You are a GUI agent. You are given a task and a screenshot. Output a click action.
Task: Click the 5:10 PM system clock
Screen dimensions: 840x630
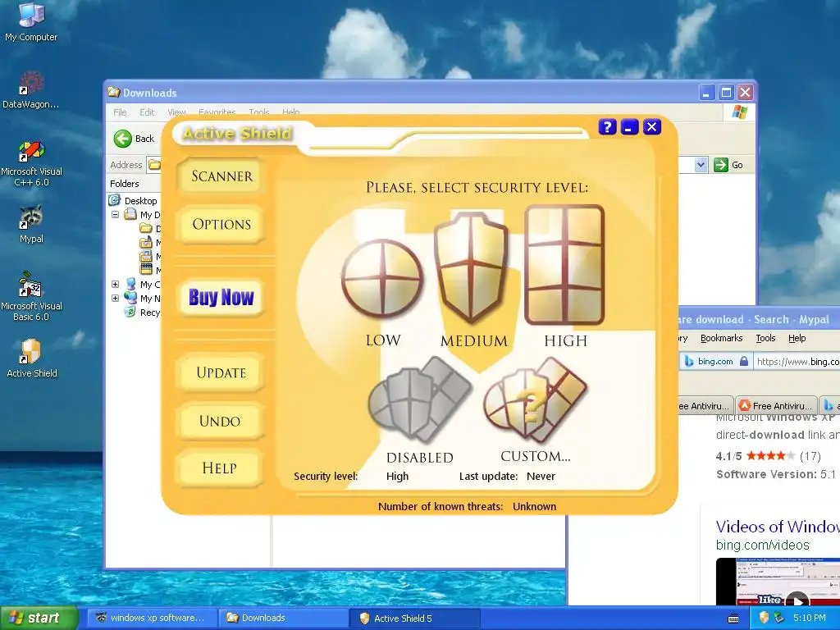[809, 618]
